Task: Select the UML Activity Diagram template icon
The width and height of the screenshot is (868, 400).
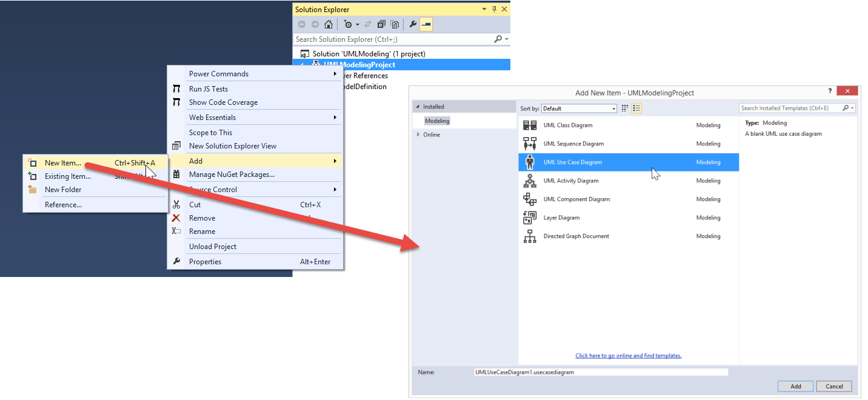Action: point(530,181)
